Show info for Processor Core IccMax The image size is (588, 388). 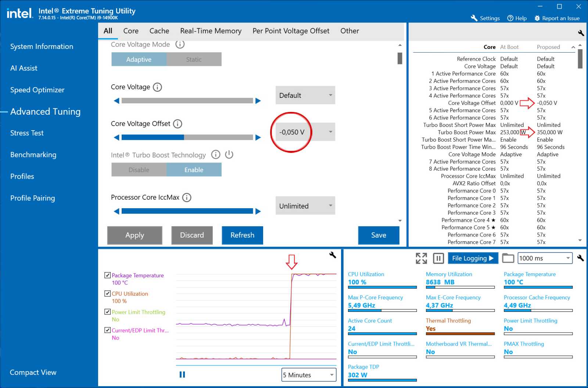coord(187,197)
